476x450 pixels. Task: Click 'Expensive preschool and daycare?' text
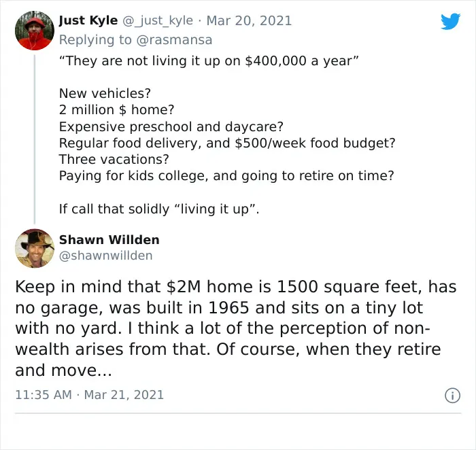click(171, 126)
